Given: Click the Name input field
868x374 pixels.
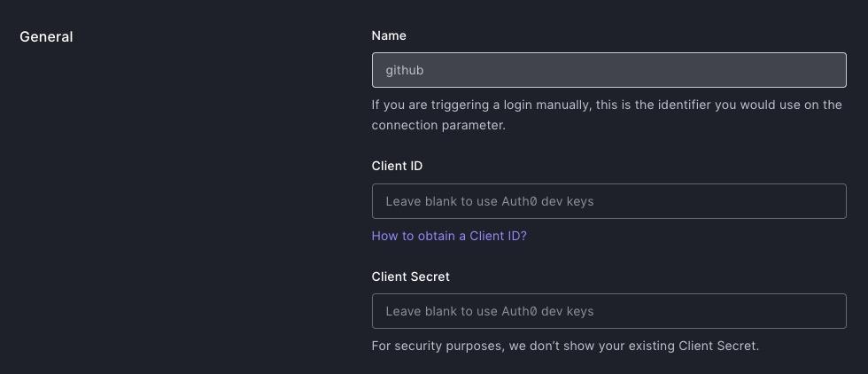Looking at the screenshot, I should point(608,70).
